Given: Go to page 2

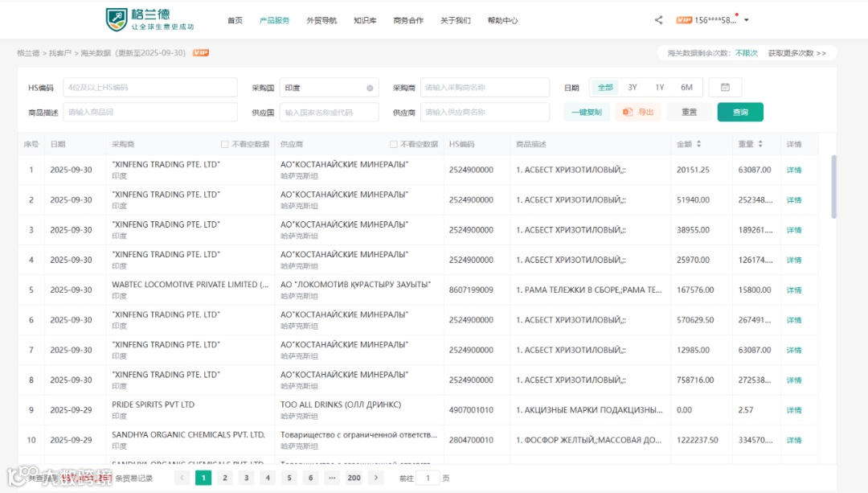Looking at the screenshot, I should coord(225,478).
